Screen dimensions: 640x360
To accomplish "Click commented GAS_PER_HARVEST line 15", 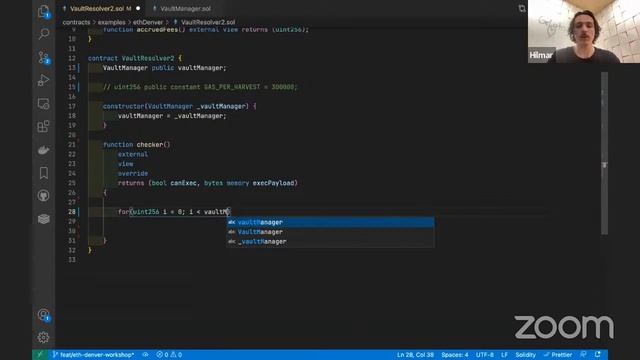I will pyautogui.click(x=200, y=87).
